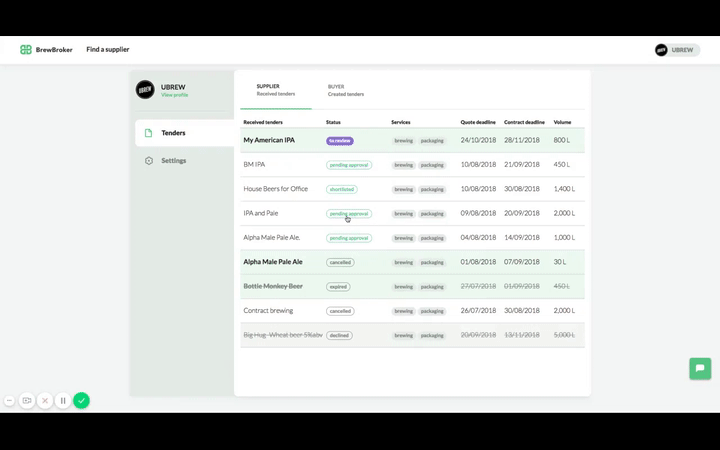The height and width of the screenshot is (450, 720).
Task: Open the Contract brewing tender row
Action: click(x=268, y=311)
